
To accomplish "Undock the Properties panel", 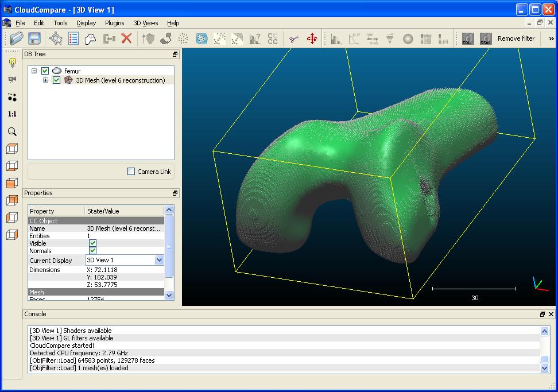I will [x=175, y=193].
